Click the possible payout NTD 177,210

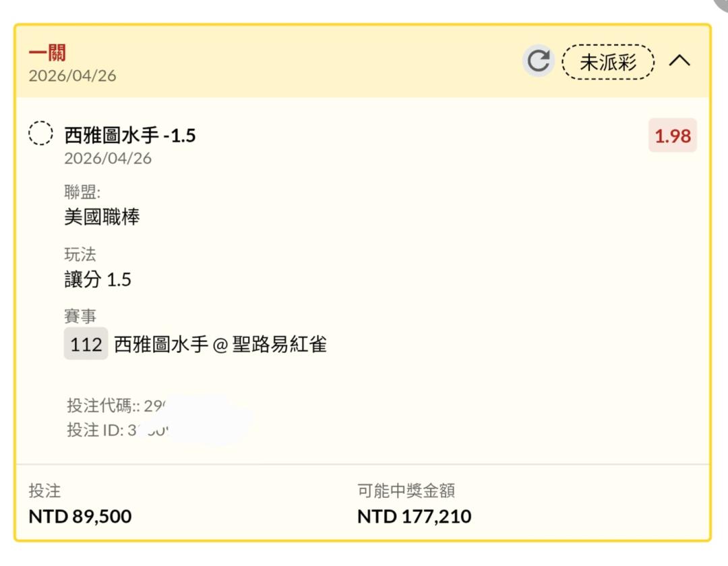(414, 517)
